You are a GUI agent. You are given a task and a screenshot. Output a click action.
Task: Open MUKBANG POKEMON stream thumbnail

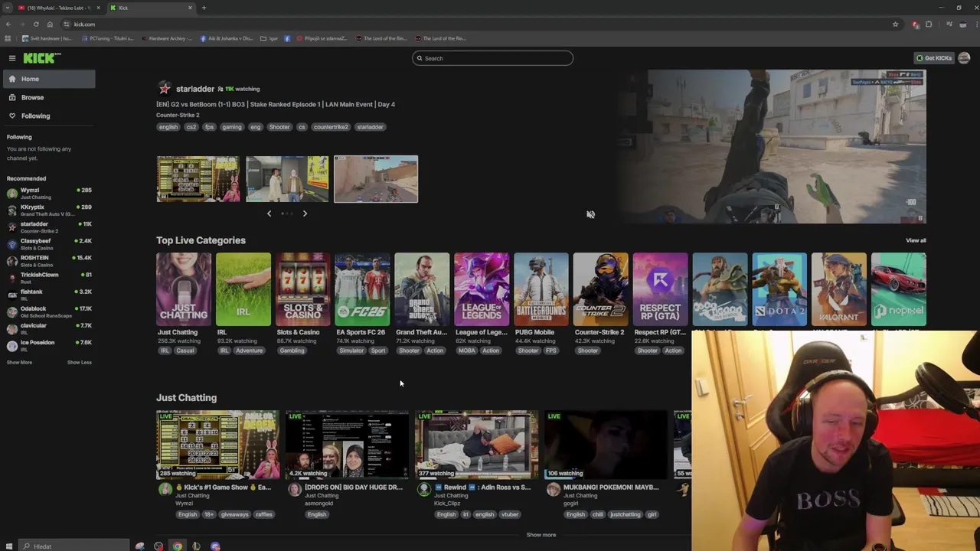click(606, 445)
